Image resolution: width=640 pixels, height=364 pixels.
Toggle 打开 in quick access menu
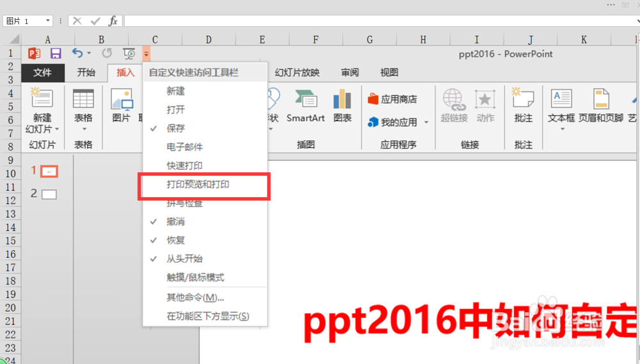(x=205, y=110)
